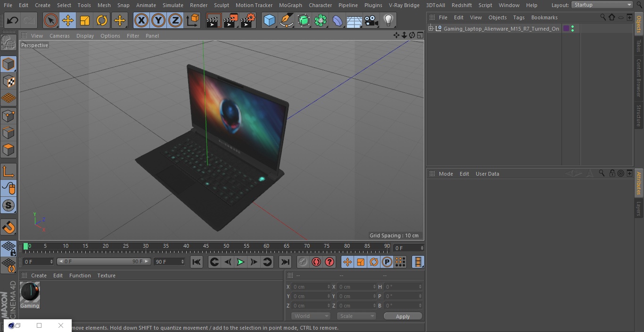Toggle Autokeying button
Viewport: 644px width, 332px height.
coord(316,262)
